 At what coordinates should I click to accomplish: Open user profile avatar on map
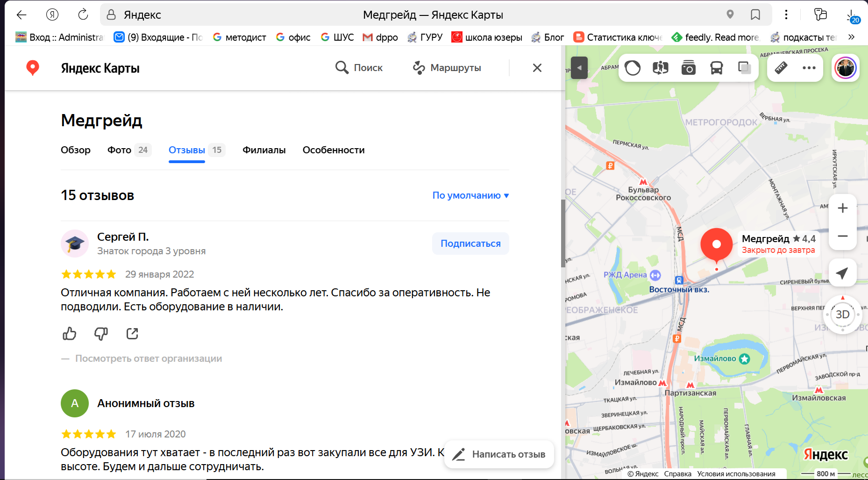[x=846, y=68]
